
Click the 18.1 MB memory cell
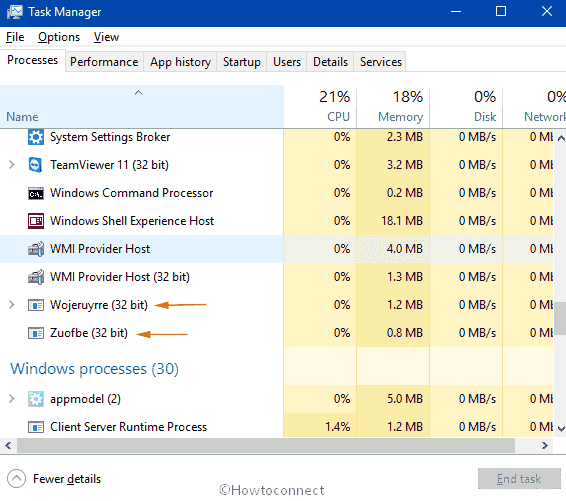click(x=393, y=221)
